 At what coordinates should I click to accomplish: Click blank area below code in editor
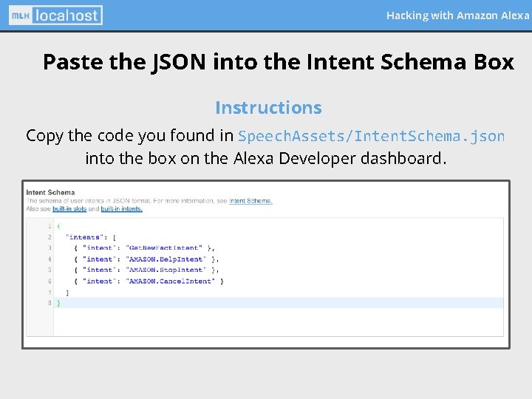279,322
